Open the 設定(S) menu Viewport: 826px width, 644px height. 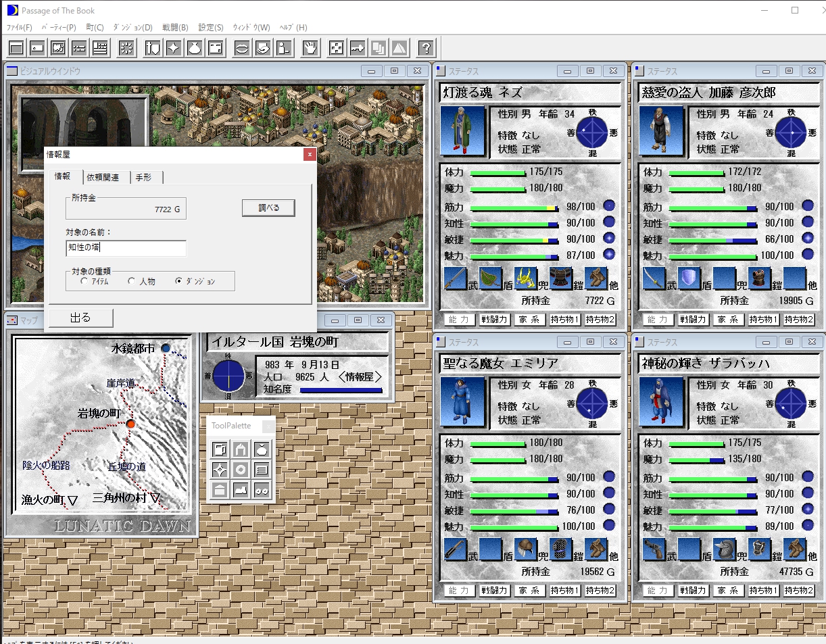pyautogui.click(x=210, y=28)
